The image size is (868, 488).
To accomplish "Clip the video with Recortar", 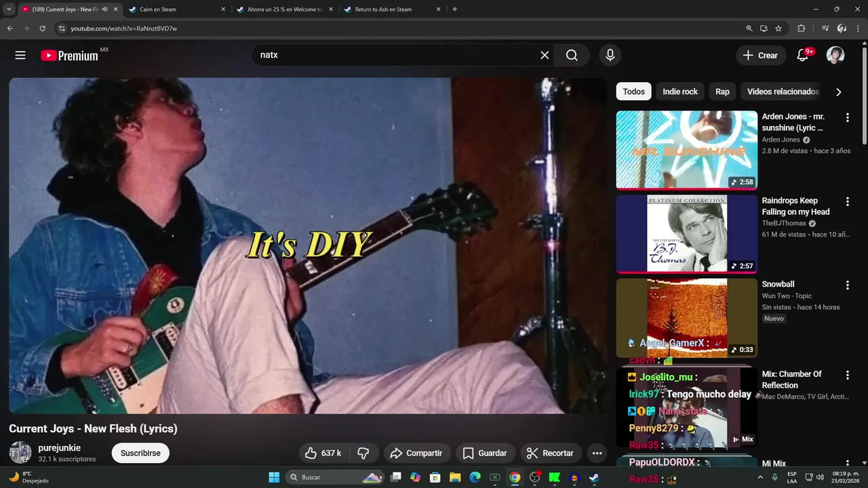I will point(551,453).
